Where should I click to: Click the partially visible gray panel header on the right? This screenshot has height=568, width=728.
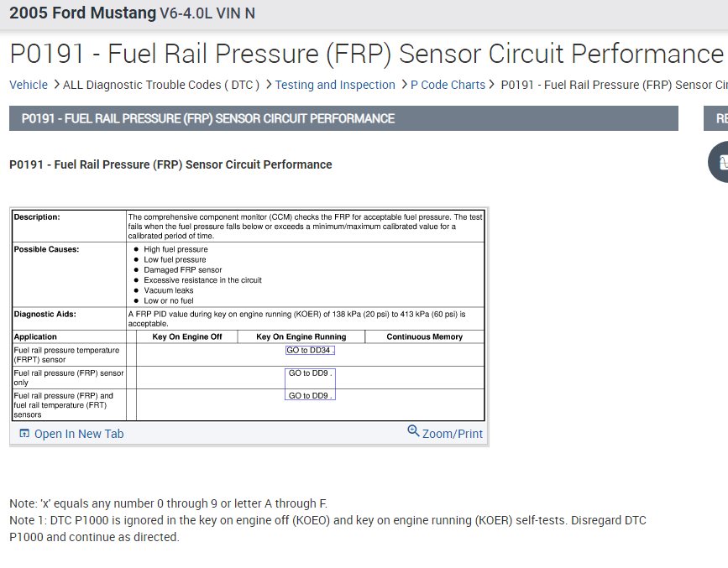(716, 119)
